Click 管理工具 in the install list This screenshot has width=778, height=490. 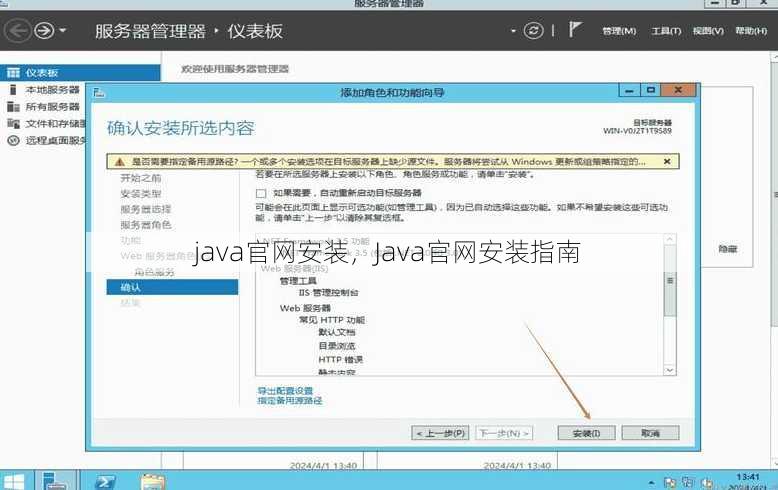click(298, 281)
